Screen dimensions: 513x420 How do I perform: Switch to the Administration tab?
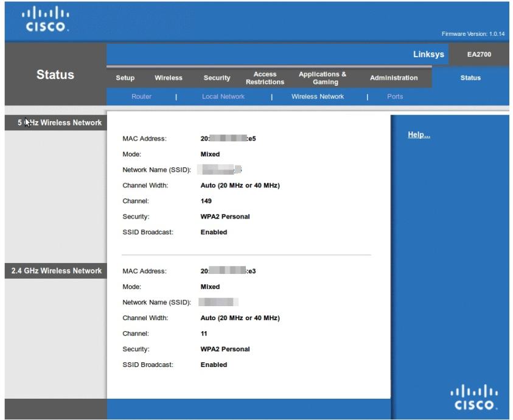tap(393, 77)
